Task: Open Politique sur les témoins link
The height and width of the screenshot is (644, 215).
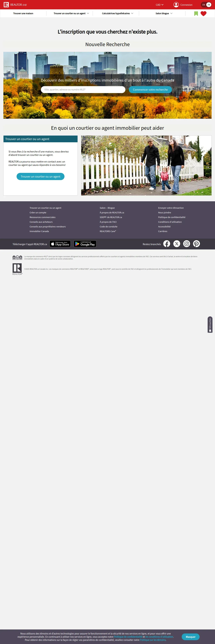Action: (153, 640)
